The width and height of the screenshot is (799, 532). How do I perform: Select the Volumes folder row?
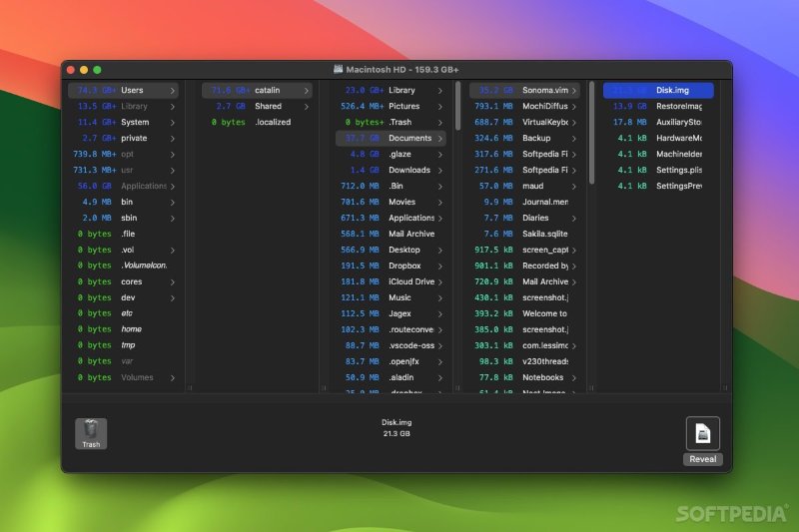123,377
